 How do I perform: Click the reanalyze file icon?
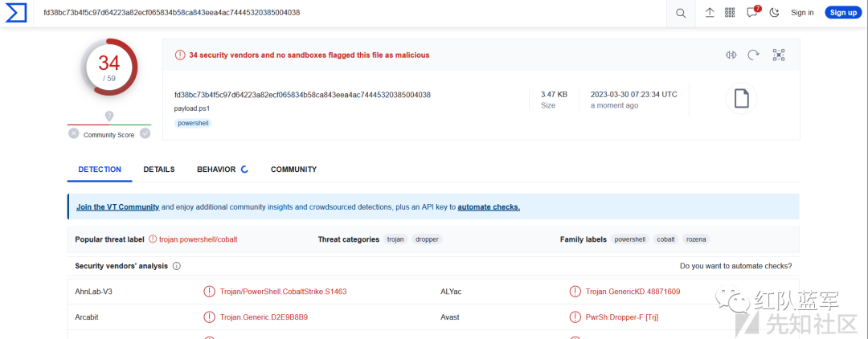(x=753, y=55)
